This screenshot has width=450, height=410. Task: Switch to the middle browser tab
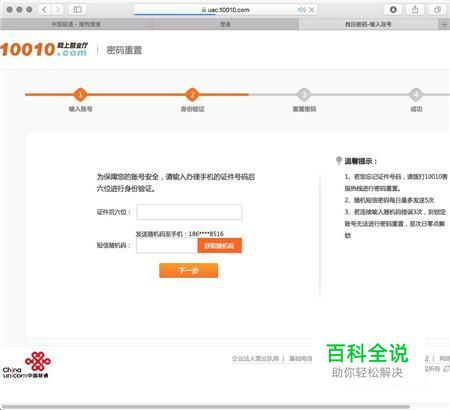[225, 24]
